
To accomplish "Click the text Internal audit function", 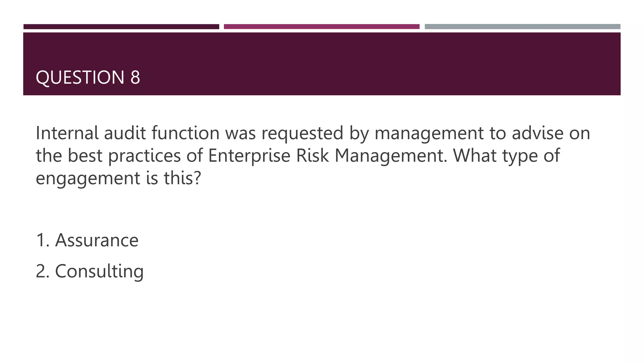I will coord(128,133).
